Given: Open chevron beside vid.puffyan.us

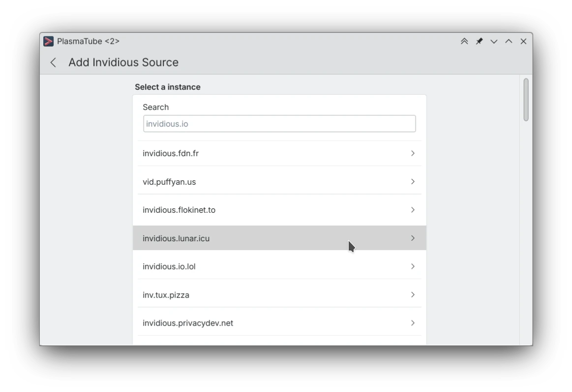Looking at the screenshot, I should click(x=413, y=181).
